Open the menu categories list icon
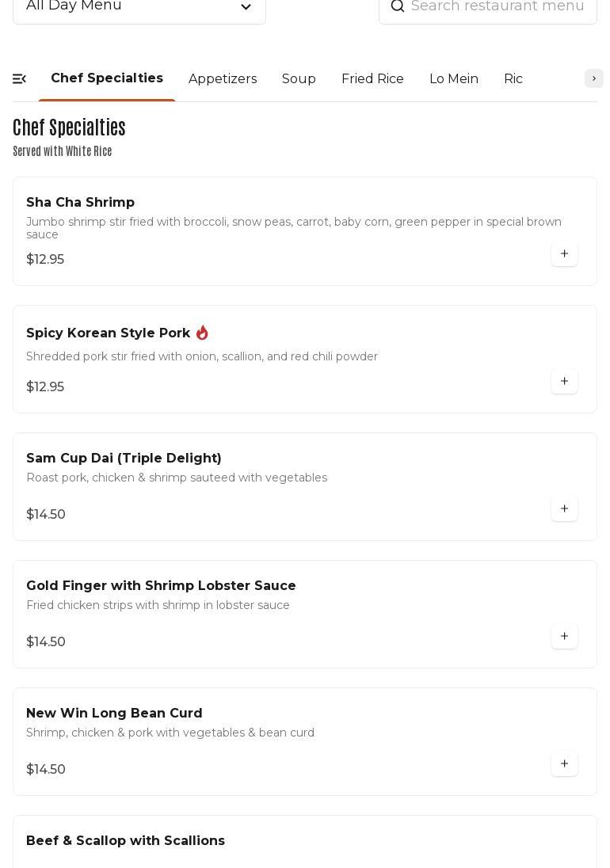Viewport: 610px width, 868px height. click(x=20, y=78)
